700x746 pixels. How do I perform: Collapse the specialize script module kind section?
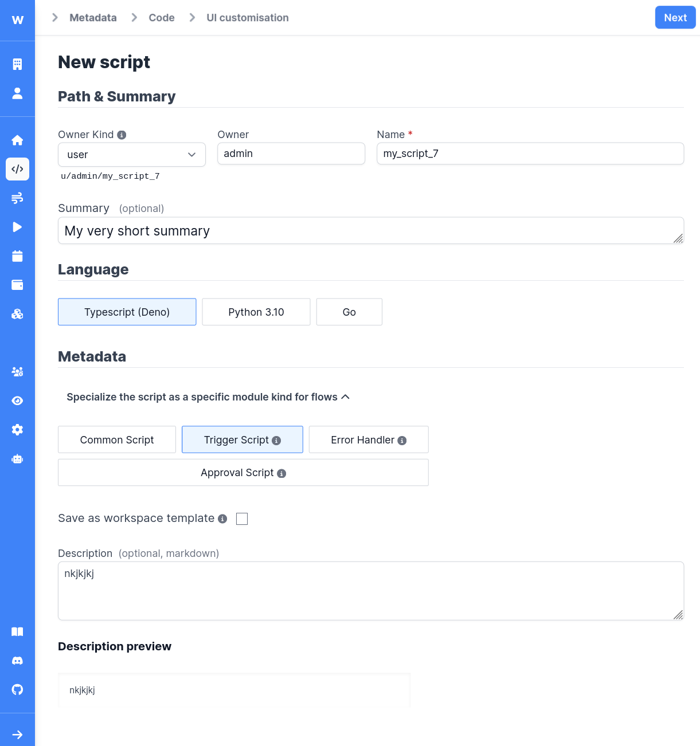[x=208, y=397]
